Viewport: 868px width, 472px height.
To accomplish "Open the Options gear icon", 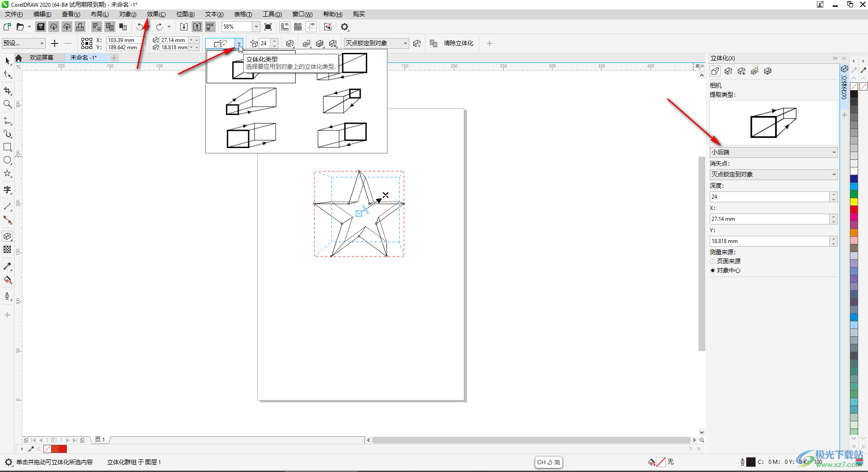I will click(345, 27).
